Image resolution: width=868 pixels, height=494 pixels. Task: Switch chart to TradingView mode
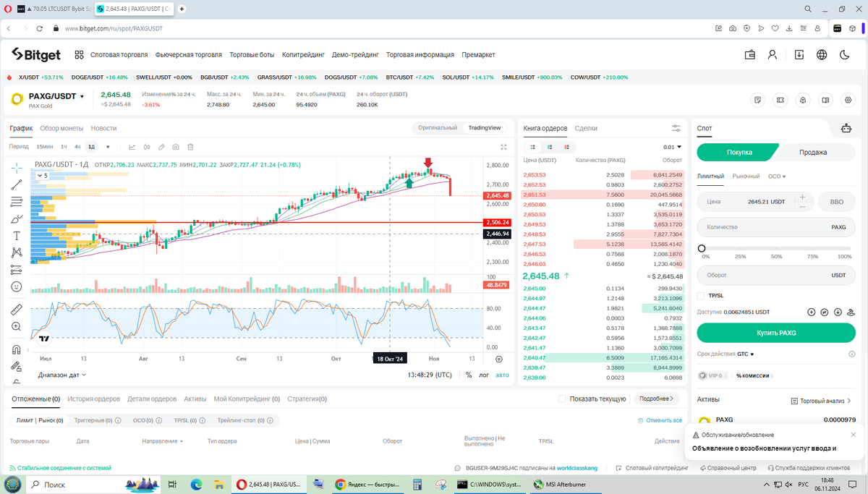[x=485, y=128]
